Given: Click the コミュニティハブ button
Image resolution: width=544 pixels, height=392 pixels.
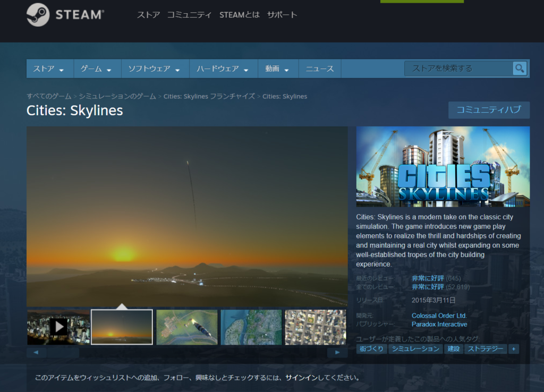Looking at the screenshot, I should pos(489,110).
